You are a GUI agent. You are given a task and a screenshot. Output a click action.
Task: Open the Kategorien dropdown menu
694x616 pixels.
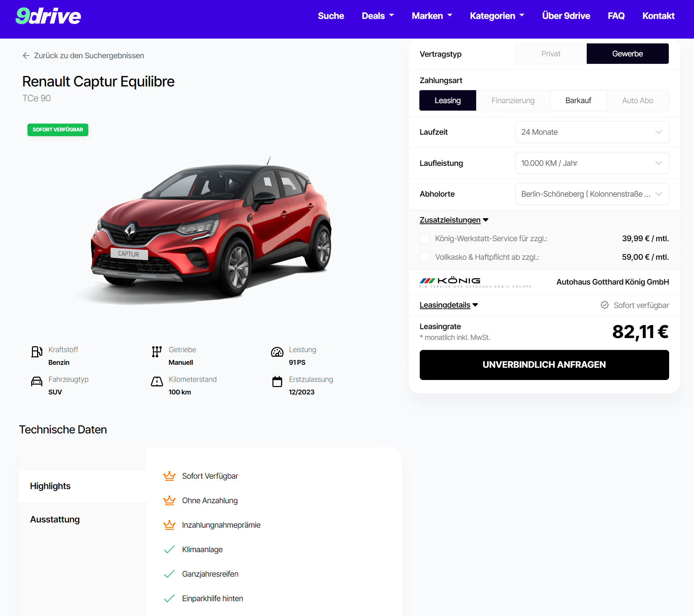click(497, 16)
